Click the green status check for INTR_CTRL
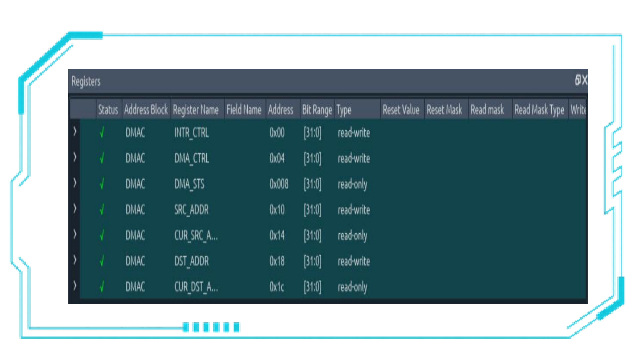Viewport: 644px width, 362px height. 102,132
